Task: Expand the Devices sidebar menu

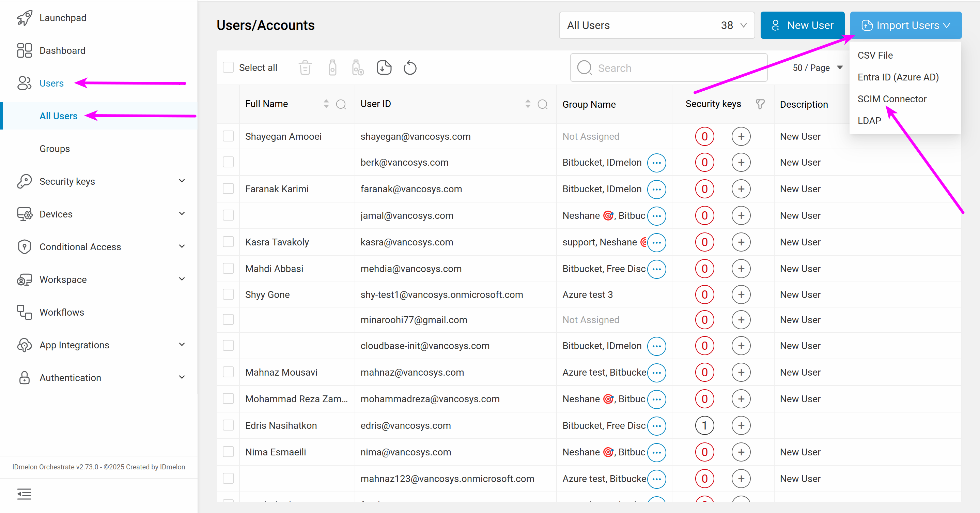Action: coord(182,213)
